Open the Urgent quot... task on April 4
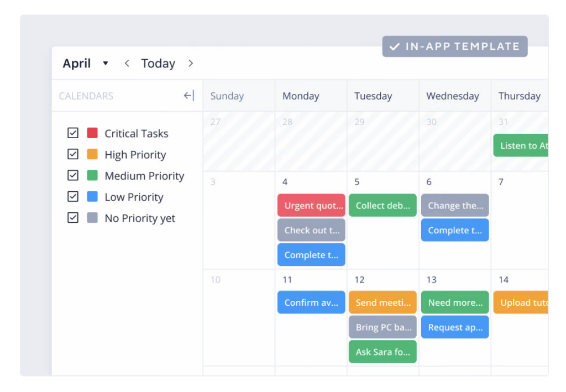The height and width of the screenshot is (392, 566). 311,205
